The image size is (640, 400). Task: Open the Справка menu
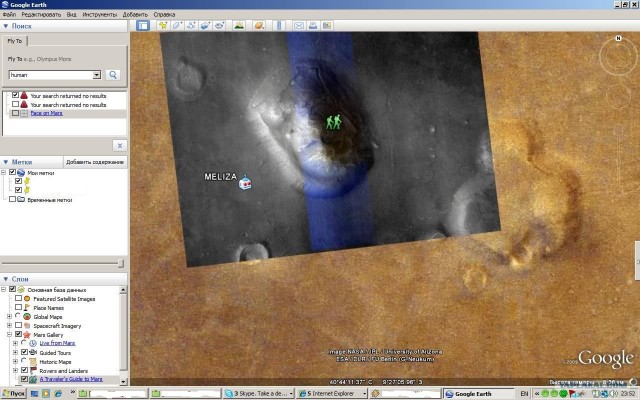click(x=164, y=14)
